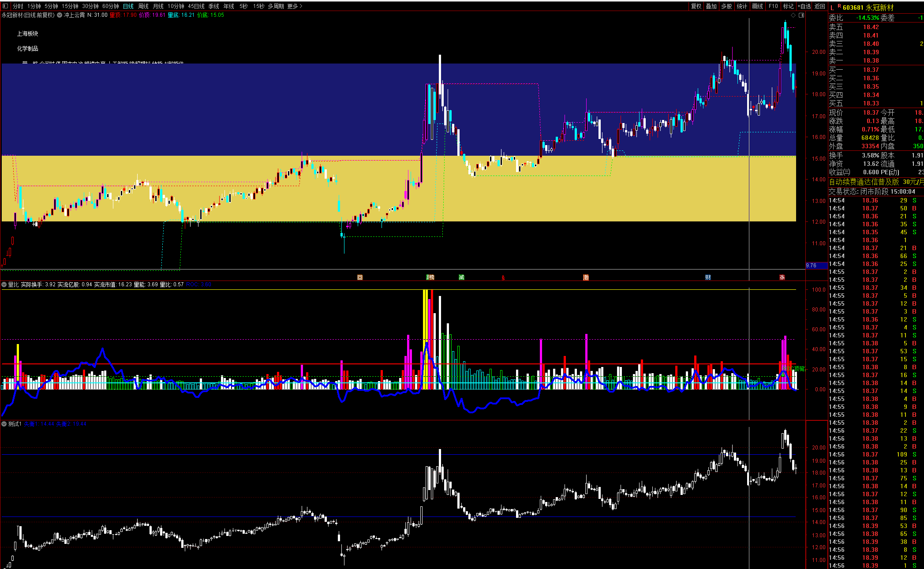Toggle the left sidebar panel icon
Screen dimensions: 924x569
[x=5, y=6]
